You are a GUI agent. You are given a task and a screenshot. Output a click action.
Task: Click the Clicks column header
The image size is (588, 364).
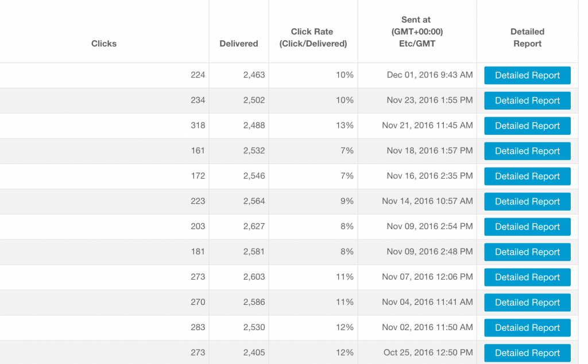click(x=104, y=44)
